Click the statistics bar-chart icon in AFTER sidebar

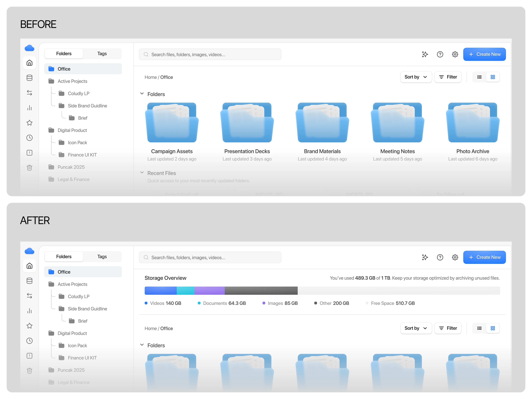tap(29, 311)
